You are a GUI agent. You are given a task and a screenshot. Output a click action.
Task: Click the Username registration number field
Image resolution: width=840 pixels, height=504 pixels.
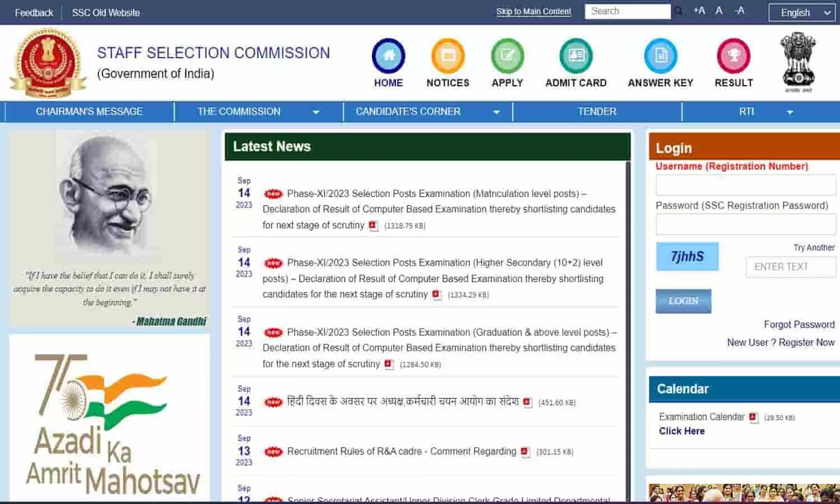[745, 185]
